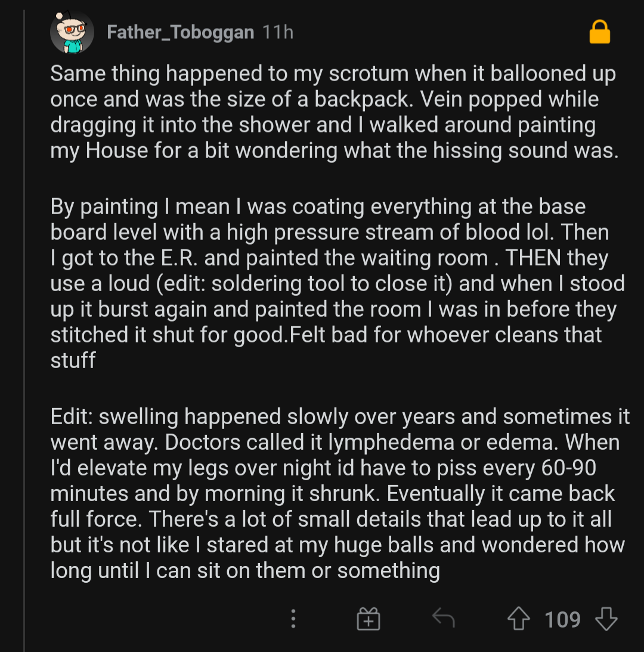Click the word "stuff" ending the second paragraph
This screenshot has height=652, width=644.
pyautogui.click(x=73, y=360)
